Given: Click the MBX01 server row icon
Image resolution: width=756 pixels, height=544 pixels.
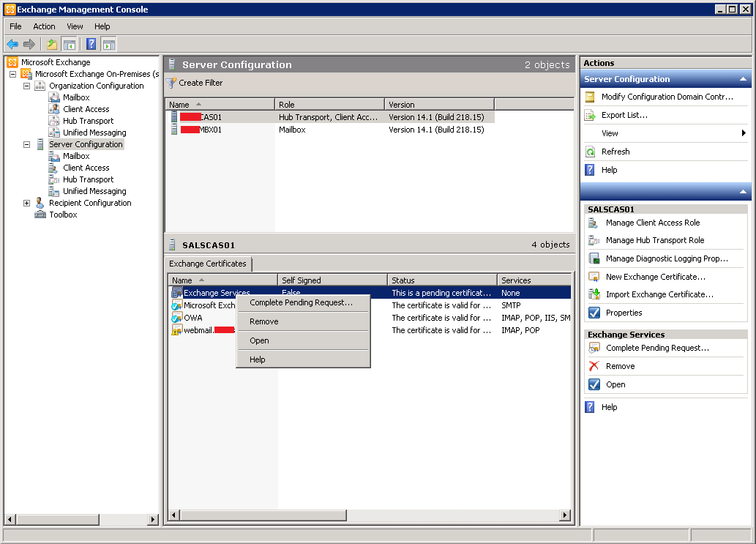Looking at the screenshot, I should point(174,130).
